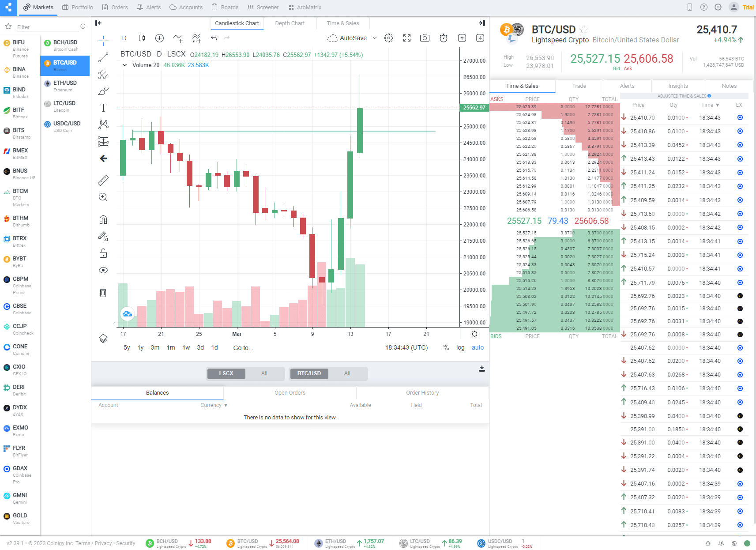Toggle the favorites star filter in sidebar
The width and height of the screenshot is (756, 550).
(x=8, y=26)
